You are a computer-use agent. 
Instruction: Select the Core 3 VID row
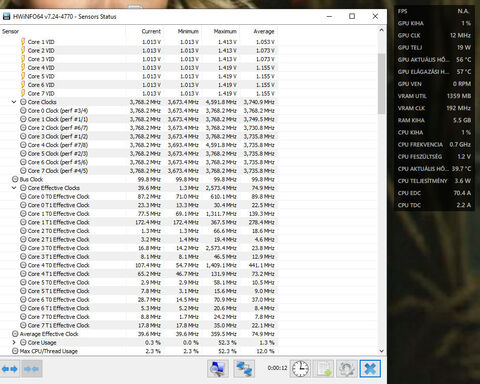[x=139, y=59]
